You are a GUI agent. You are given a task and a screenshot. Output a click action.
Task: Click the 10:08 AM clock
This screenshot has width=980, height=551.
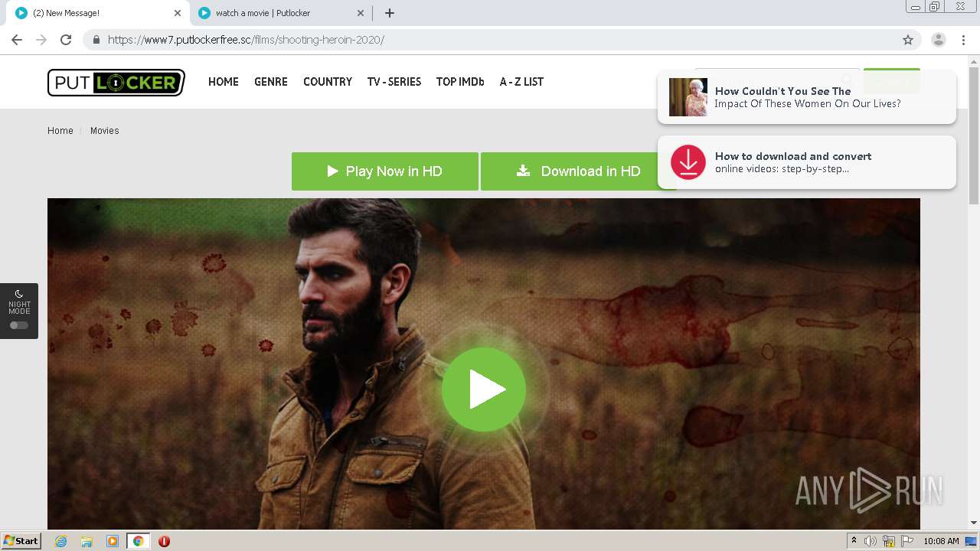point(941,541)
